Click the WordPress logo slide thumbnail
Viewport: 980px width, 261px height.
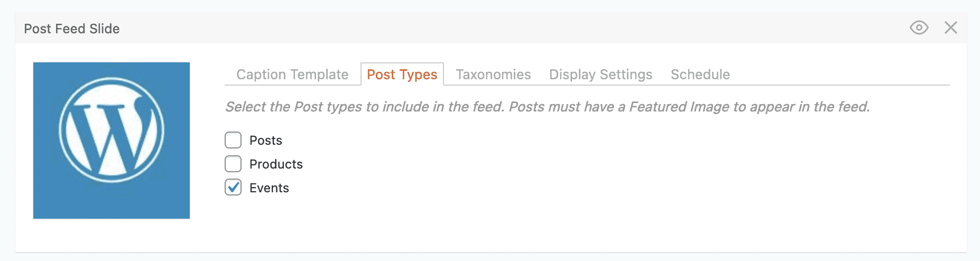click(x=112, y=141)
